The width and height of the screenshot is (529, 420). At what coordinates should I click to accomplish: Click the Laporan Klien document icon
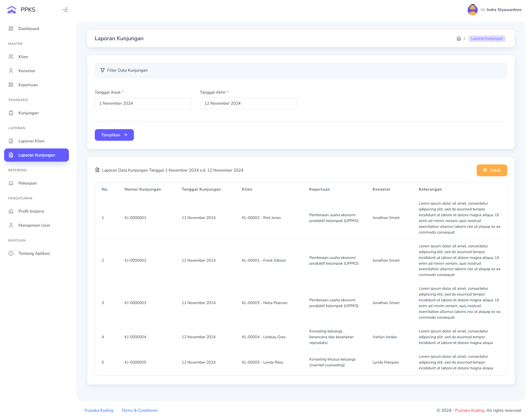(x=11, y=141)
